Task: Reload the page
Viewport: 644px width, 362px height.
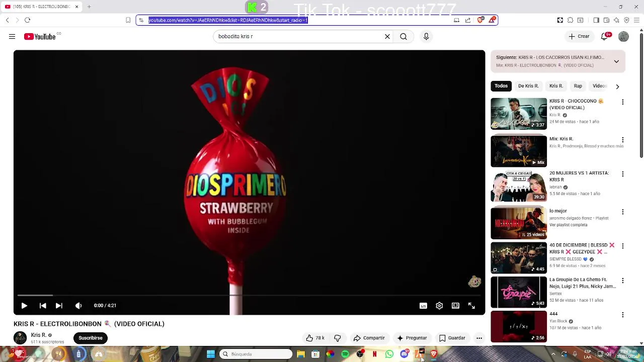Action: pyautogui.click(x=28, y=20)
